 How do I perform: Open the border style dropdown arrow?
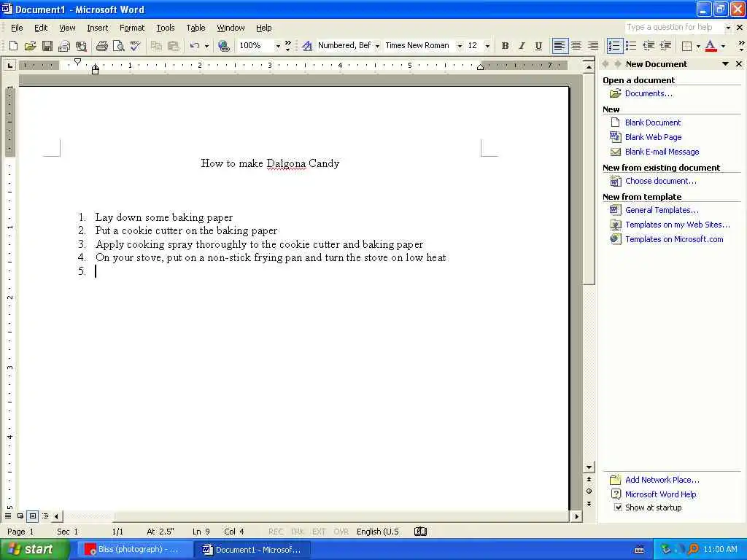[x=698, y=46]
